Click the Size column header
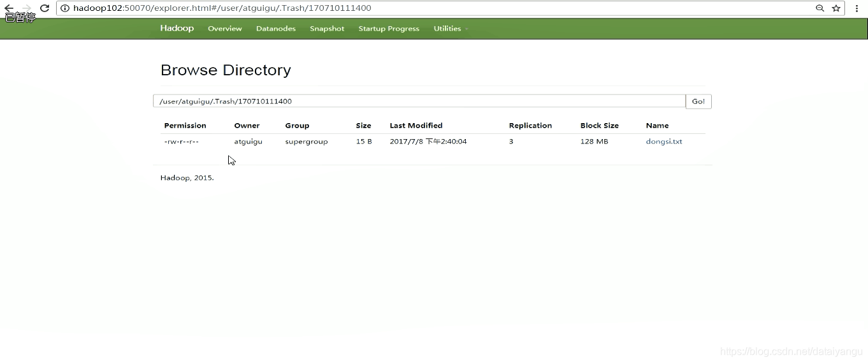This screenshot has height=363, width=868. (363, 126)
